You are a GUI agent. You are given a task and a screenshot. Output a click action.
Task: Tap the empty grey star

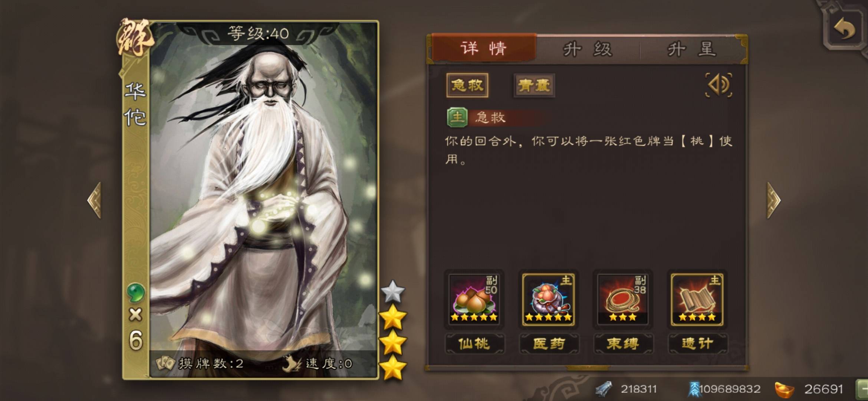click(x=393, y=291)
